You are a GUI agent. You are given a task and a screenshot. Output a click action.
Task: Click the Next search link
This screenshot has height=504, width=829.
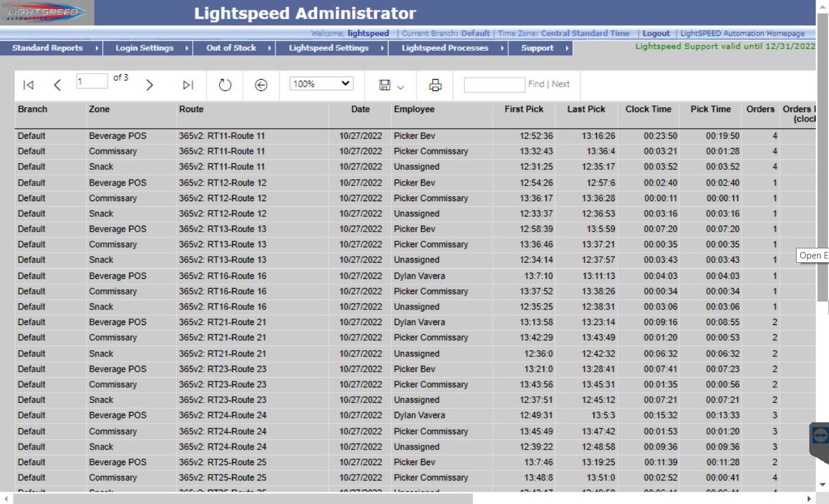pyautogui.click(x=561, y=84)
